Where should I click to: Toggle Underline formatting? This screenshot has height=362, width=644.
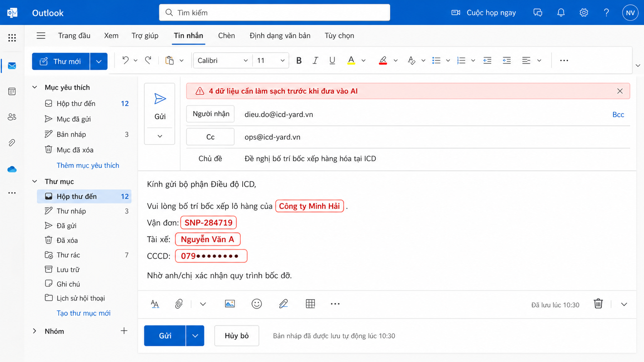pyautogui.click(x=332, y=60)
